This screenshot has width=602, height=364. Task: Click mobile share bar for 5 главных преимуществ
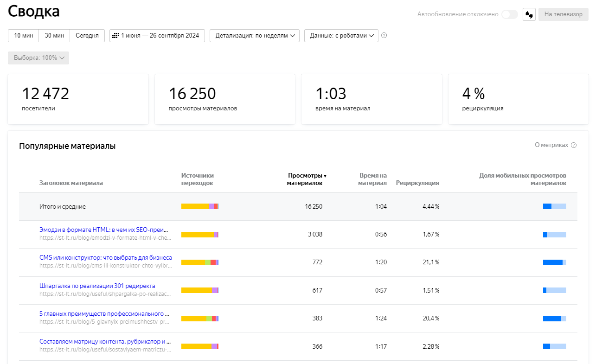555,319
